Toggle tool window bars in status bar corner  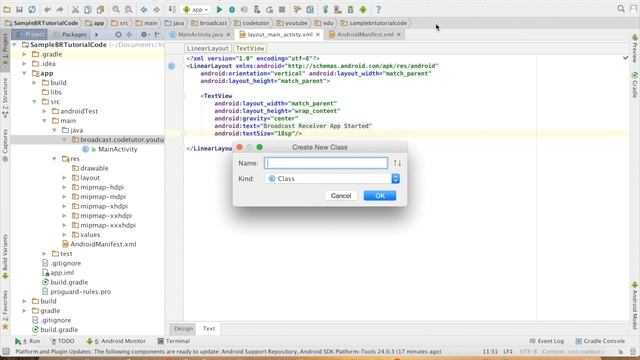6,351
